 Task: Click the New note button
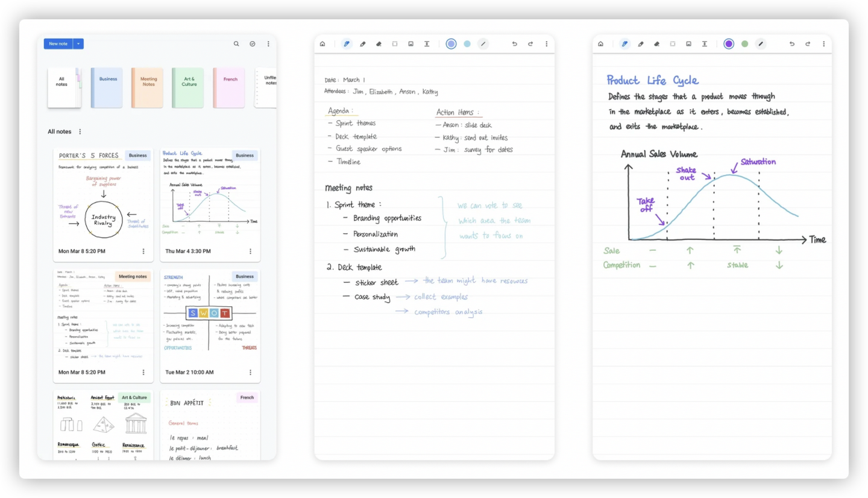(58, 43)
